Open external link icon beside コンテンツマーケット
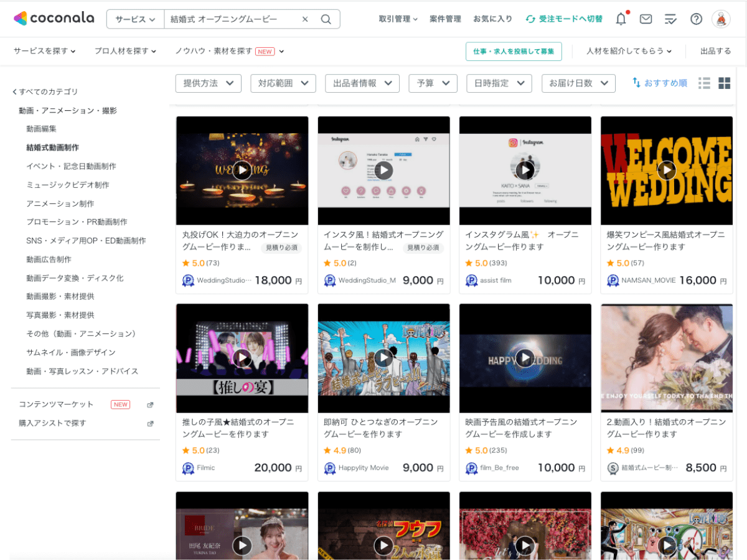Viewport: 747px width, 560px height. coord(150,404)
